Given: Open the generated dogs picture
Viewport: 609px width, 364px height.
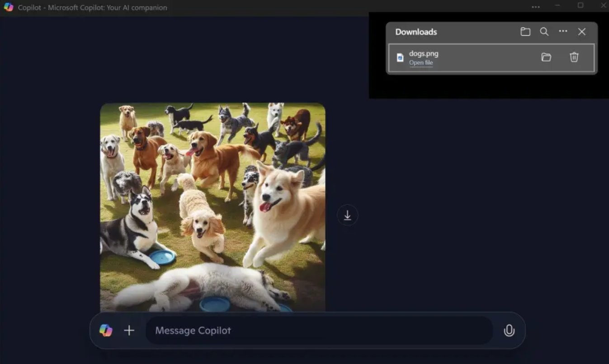Looking at the screenshot, I should (212, 207).
